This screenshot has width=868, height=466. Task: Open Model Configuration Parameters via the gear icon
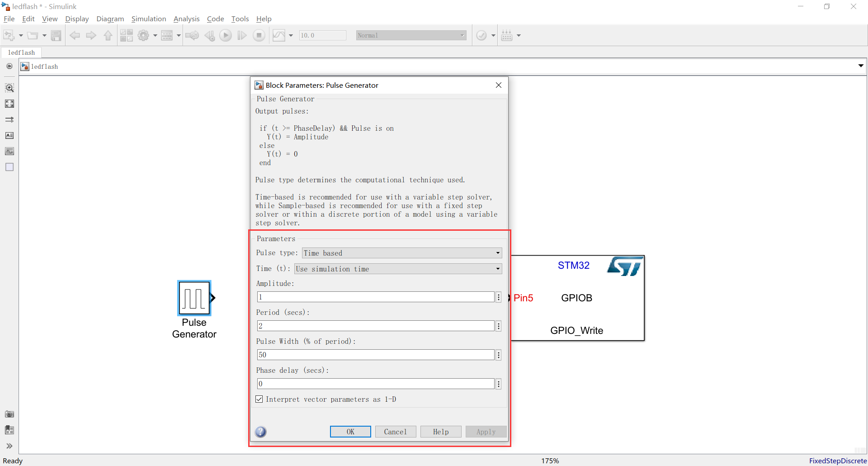point(144,35)
